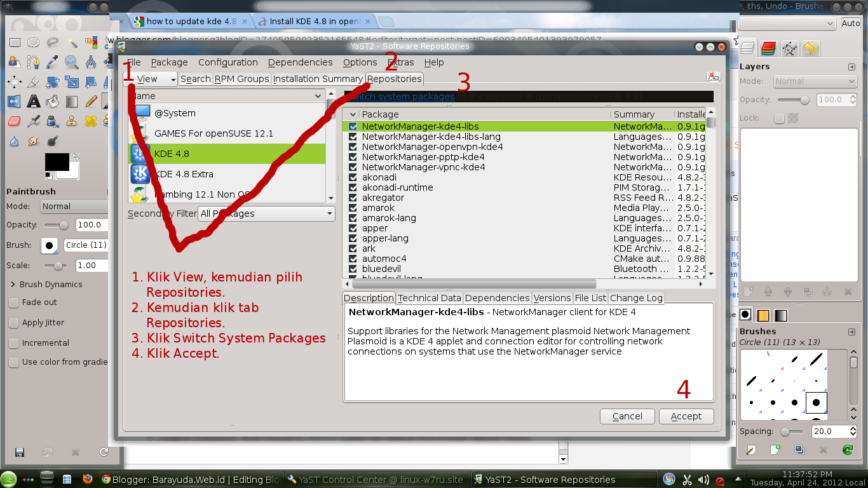This screenshot has height=488, width=868.
Task: Choose the Bucket Fill tool
Action: [53, 102]
